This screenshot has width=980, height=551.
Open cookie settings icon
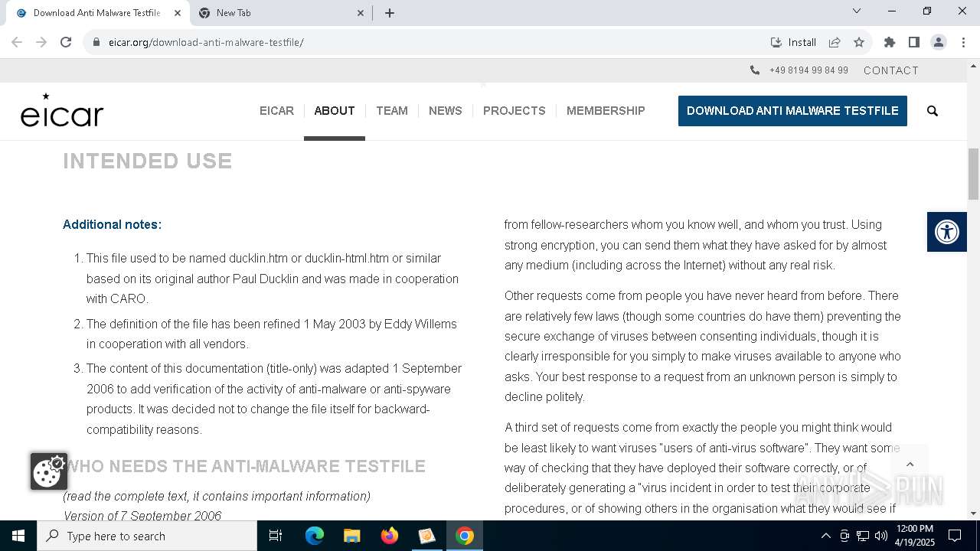[x=48, y=471]
